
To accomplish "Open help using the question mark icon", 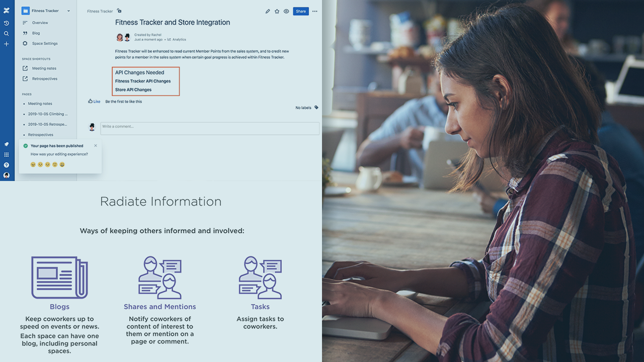I will (x=7, y=165).
